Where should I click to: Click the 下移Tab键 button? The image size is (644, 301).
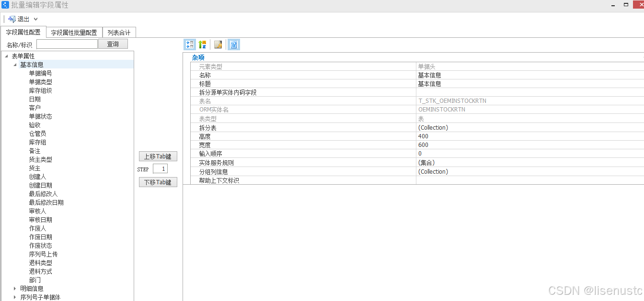pos(158,182)
